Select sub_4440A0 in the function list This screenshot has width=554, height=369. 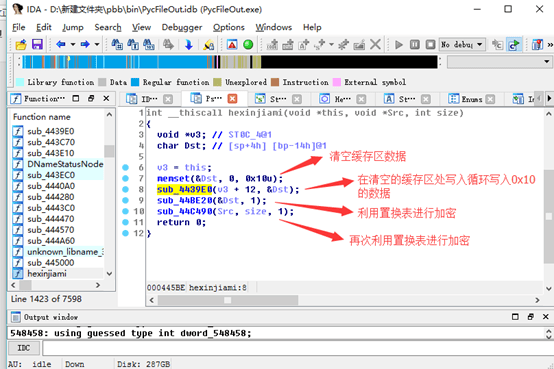pyautogui.click(x=51, y=186)
